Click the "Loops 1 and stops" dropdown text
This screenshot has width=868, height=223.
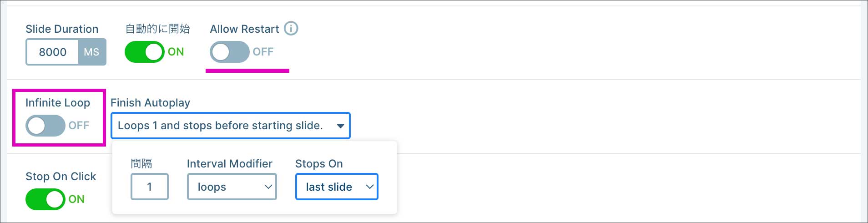point(220,126)
